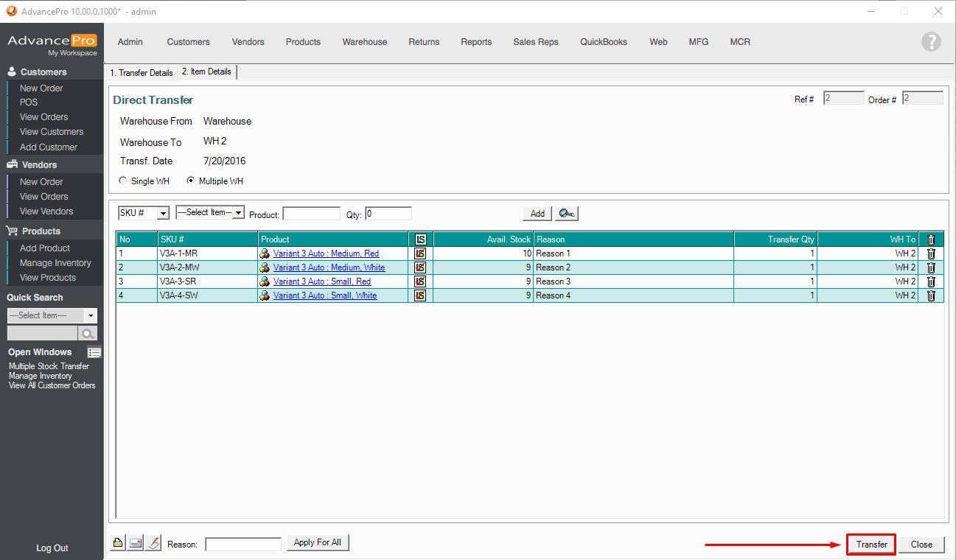Select the Single WH radio button
The image size is (956, 560).
pyautogui.click(x=123, y=181)
